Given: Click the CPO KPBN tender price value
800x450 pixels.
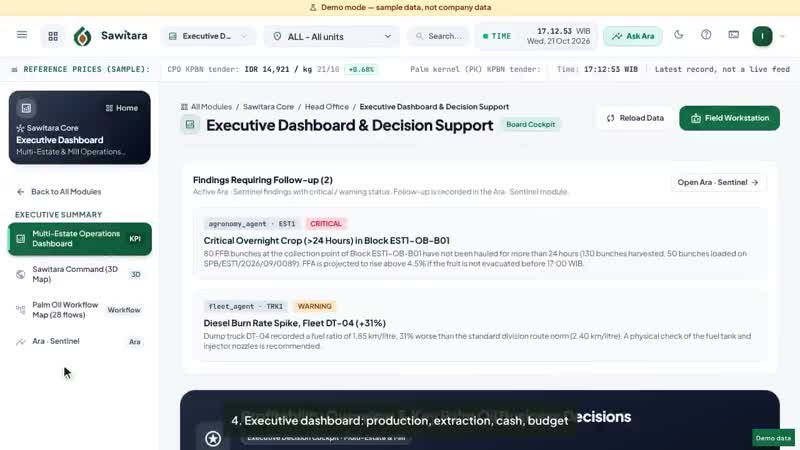Looking at the screenshot, I should [x=278, y=69].
